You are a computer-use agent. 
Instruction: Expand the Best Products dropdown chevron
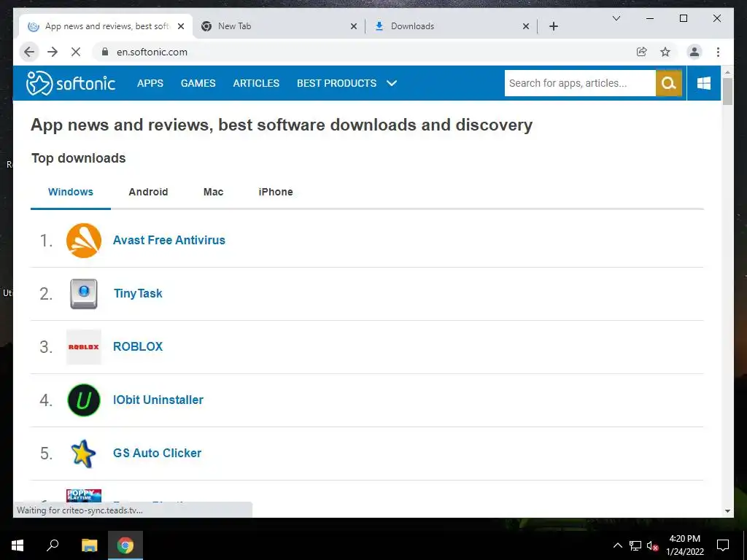(x=392, y=83)
